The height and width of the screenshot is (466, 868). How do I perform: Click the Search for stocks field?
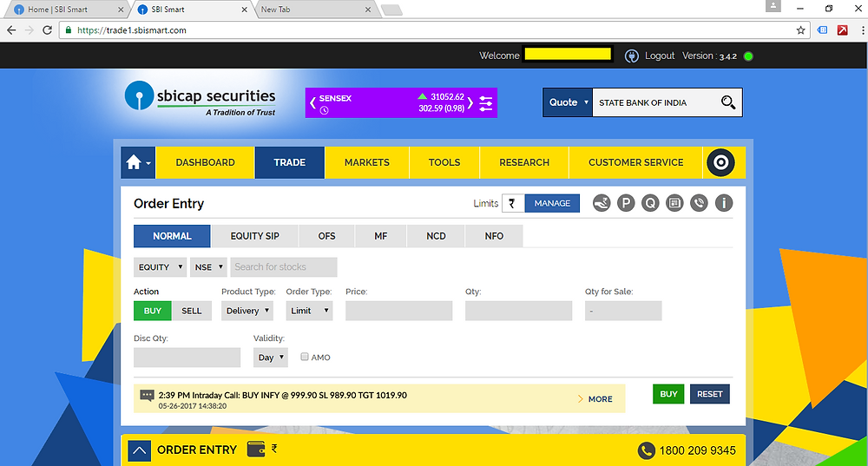(x=284, y=267)
